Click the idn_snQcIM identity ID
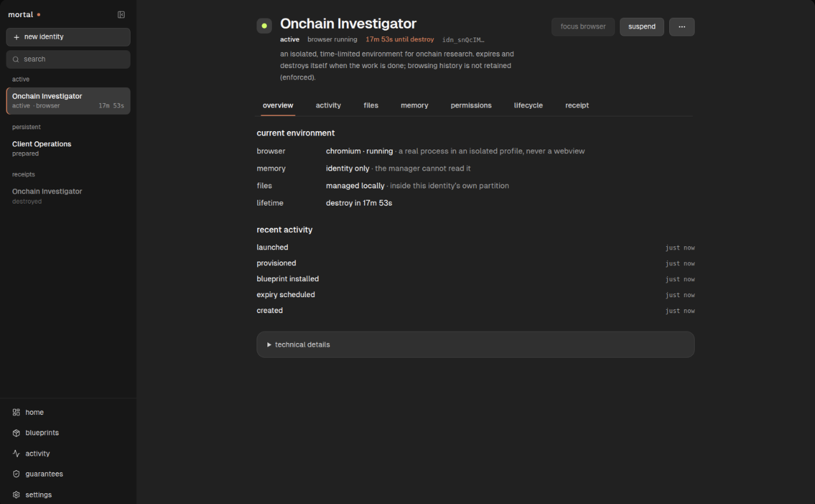815x504 pixels. 464,39
